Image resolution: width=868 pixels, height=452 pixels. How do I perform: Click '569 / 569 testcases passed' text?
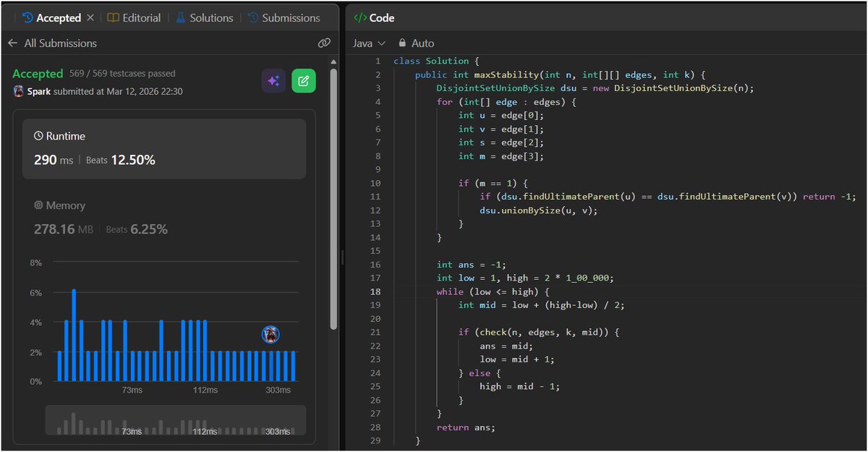(x=122, y=74)
